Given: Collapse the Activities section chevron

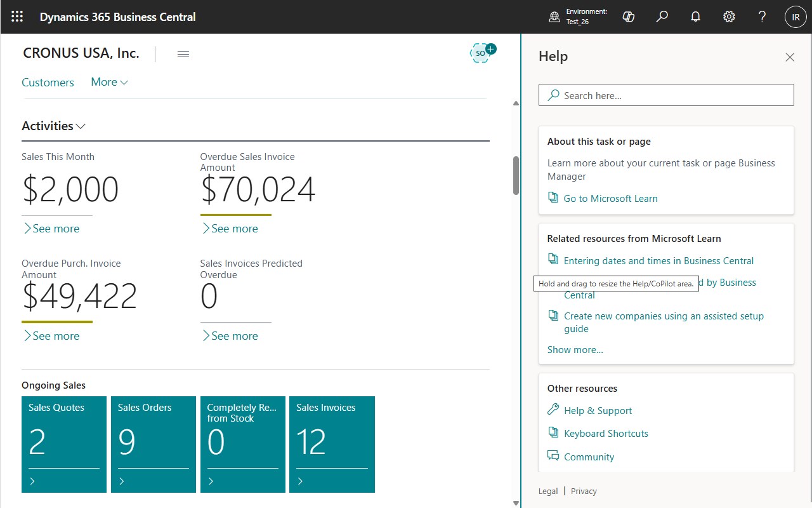Looking at the screenshot, I should (81, 126).
